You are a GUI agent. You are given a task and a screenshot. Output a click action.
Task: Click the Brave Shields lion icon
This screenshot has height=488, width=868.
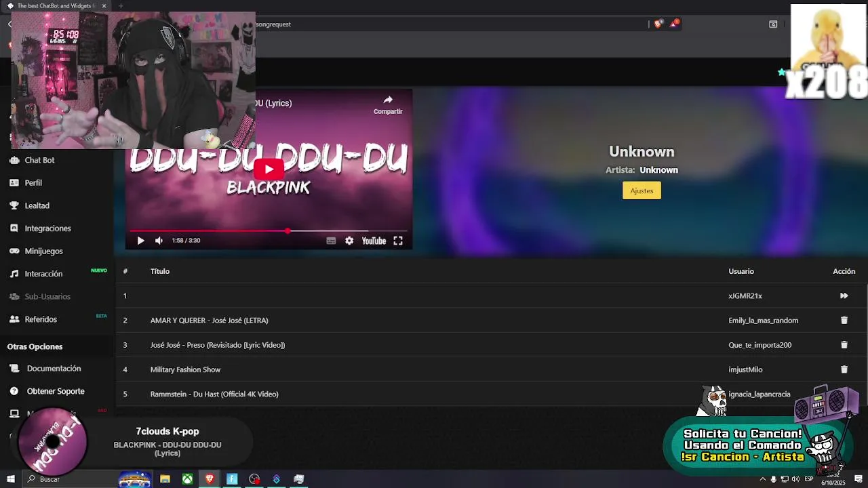click(658, 24)
